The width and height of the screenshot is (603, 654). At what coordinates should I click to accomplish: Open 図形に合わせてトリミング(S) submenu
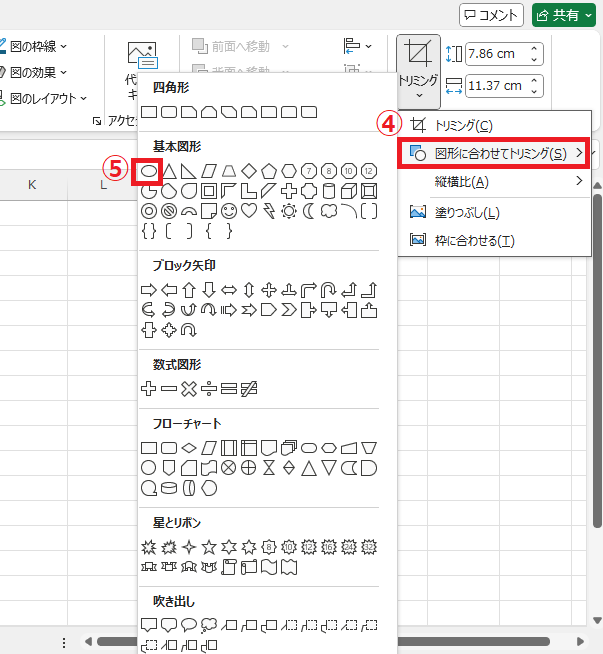(494, 153)
